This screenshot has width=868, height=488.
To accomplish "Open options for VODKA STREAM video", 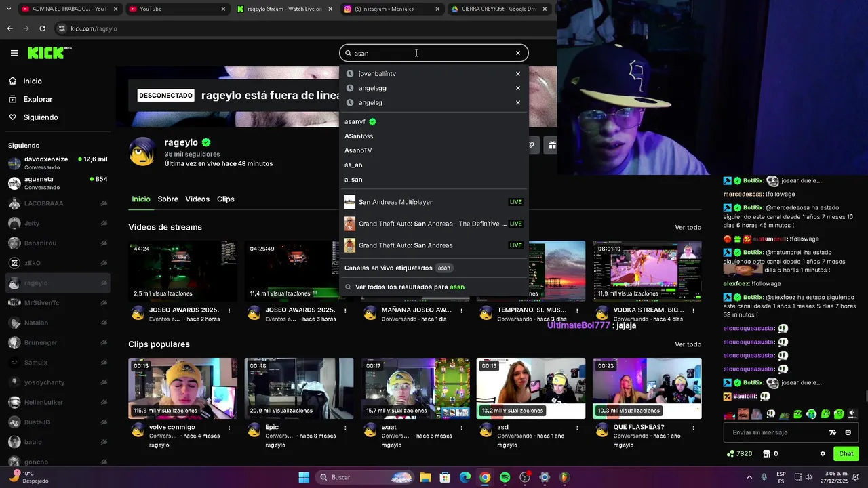I will tap(693, 310).
